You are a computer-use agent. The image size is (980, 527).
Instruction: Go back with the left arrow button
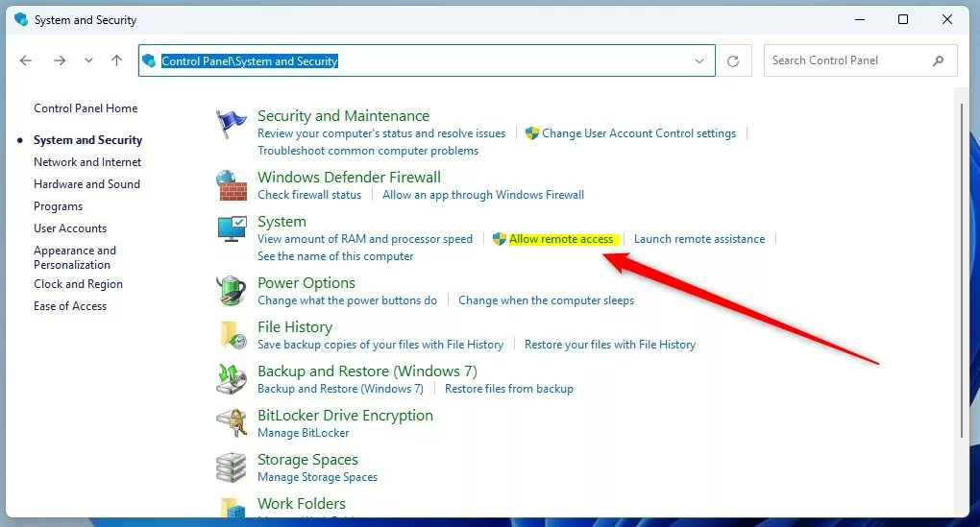tap(26, 60)
